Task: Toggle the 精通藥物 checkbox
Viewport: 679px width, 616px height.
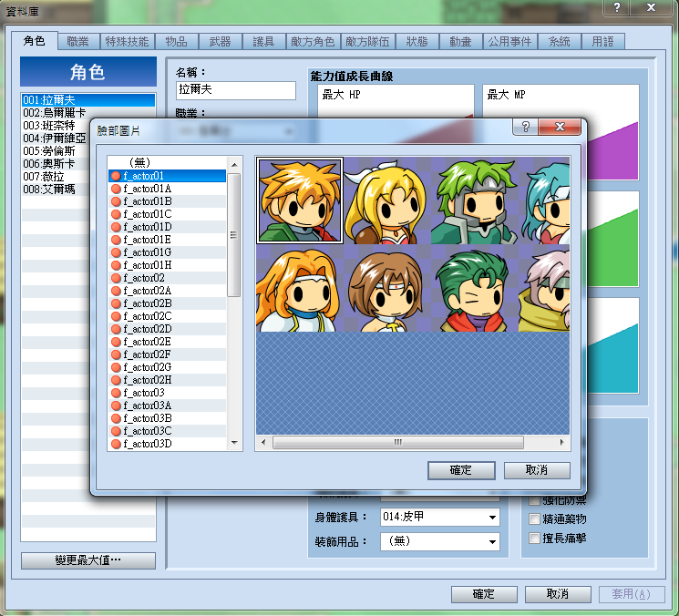Action: point(535,519)
